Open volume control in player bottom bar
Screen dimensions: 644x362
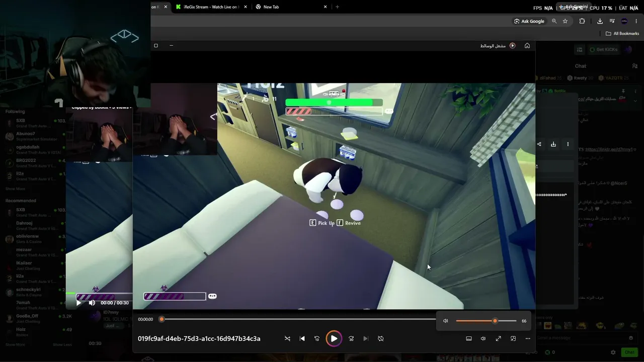483,339
